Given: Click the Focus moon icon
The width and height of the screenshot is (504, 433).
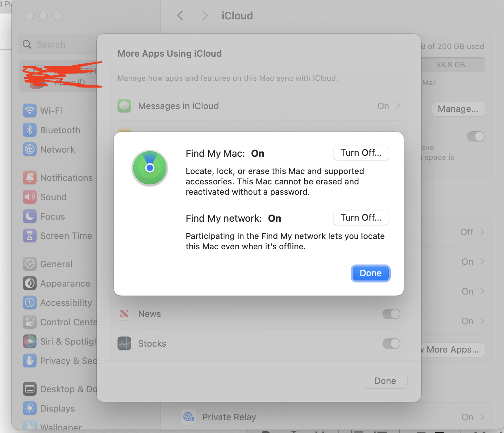Looking at the screenshot, I should click(x=30, y=216).
